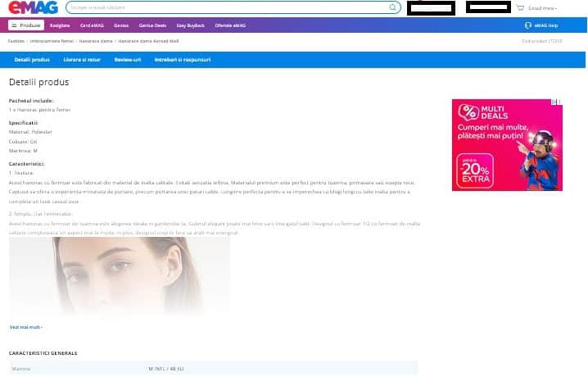Open the Card eMAG menu item
This screenshot has height=382, width=588.
click(92, 25)
